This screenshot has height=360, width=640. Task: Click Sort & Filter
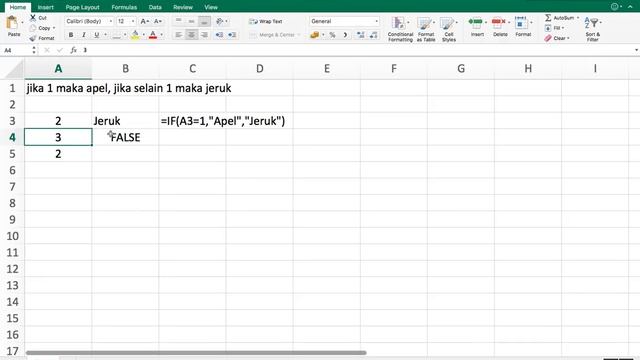click(593, 29)
